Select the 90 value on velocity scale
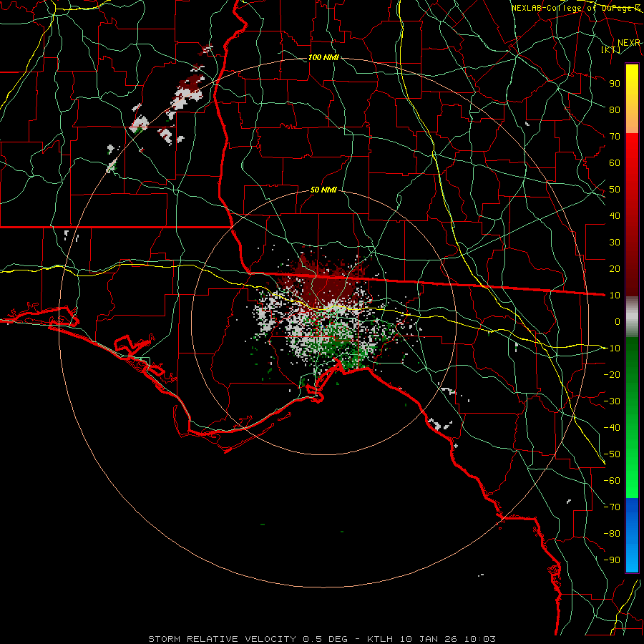 615,84
